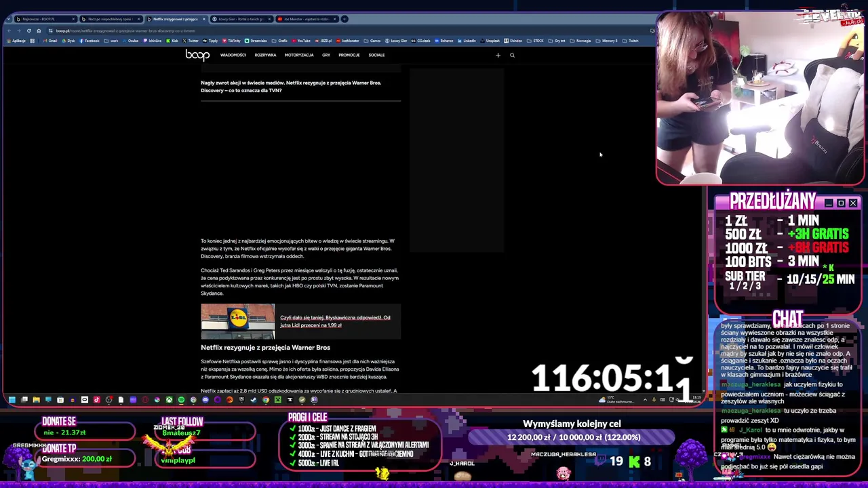Expand the 'Memory 5' bookmark folder

pos(607,41)
